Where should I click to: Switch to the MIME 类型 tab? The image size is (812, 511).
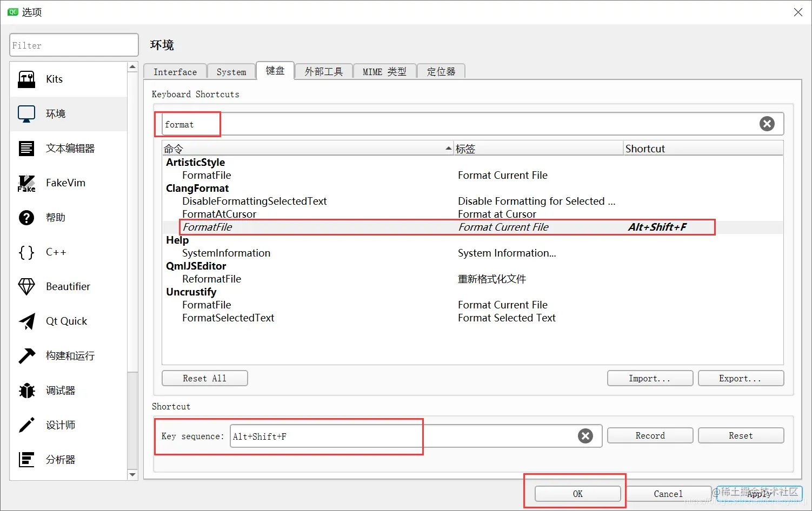[384, 72]
